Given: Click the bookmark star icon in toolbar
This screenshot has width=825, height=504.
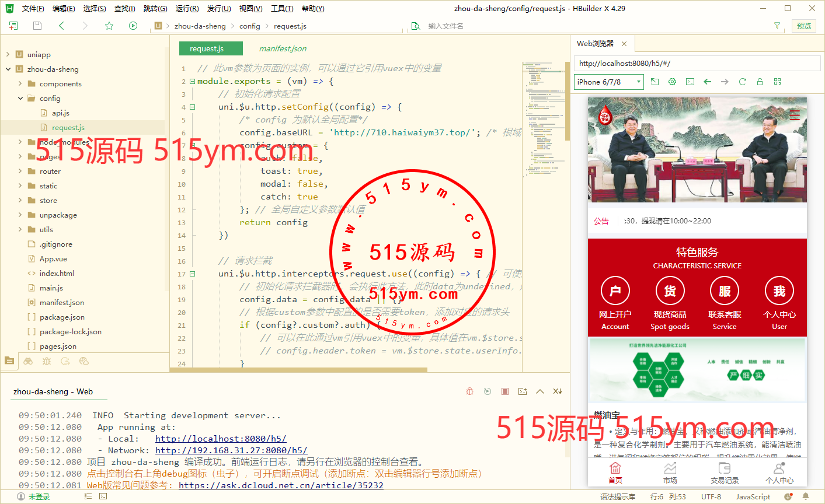Looking at the screenshot, I should pyautogui.click(x=109, y=26).
